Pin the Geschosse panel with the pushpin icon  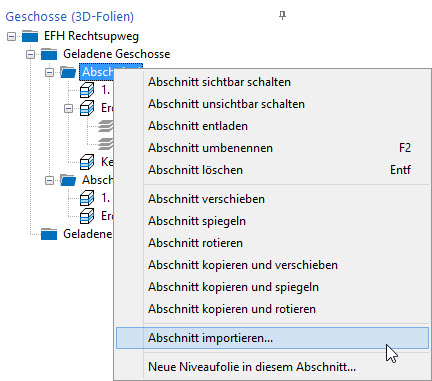[282, 16]
